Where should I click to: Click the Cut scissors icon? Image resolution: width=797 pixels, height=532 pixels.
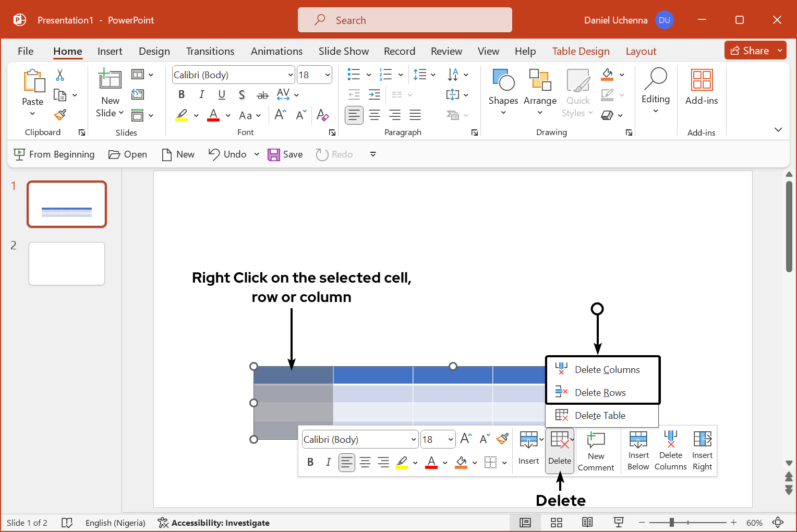[x=60, y=75]
